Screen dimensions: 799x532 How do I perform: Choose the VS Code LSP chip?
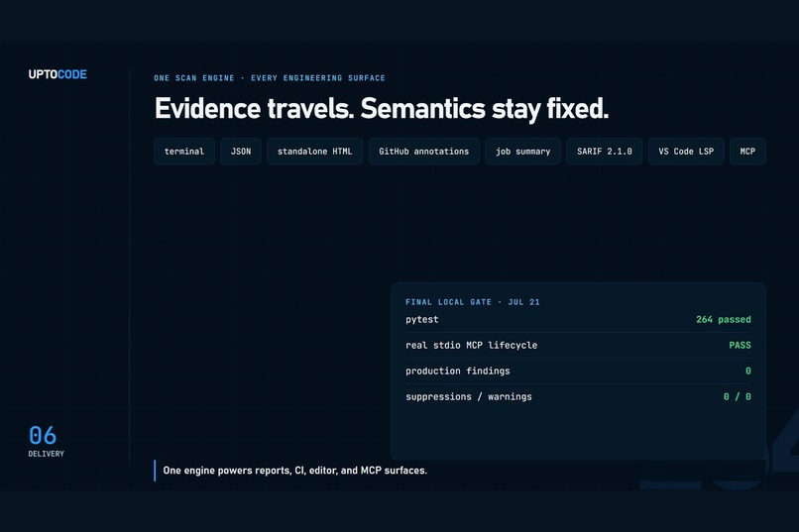point(686,152)
